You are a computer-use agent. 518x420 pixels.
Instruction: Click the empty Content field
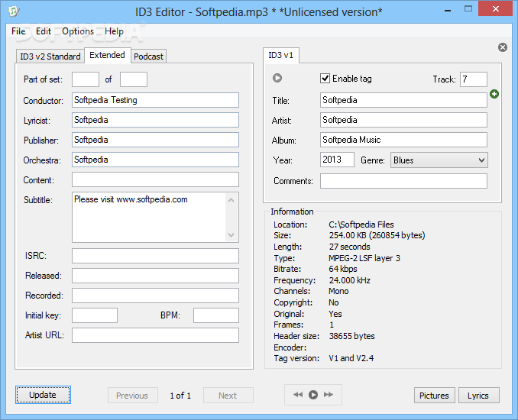tap(155, 179)
